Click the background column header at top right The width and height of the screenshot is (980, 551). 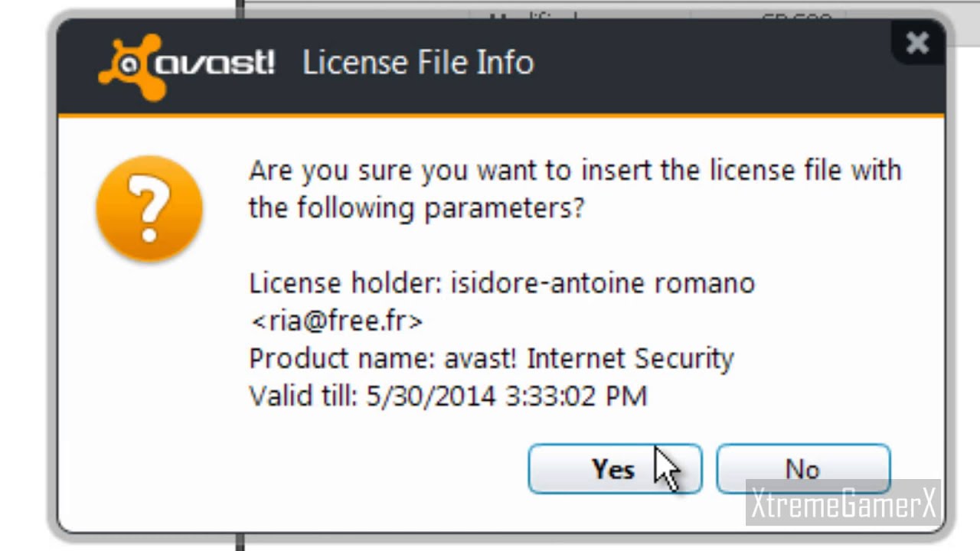click(x=796, y=15)
